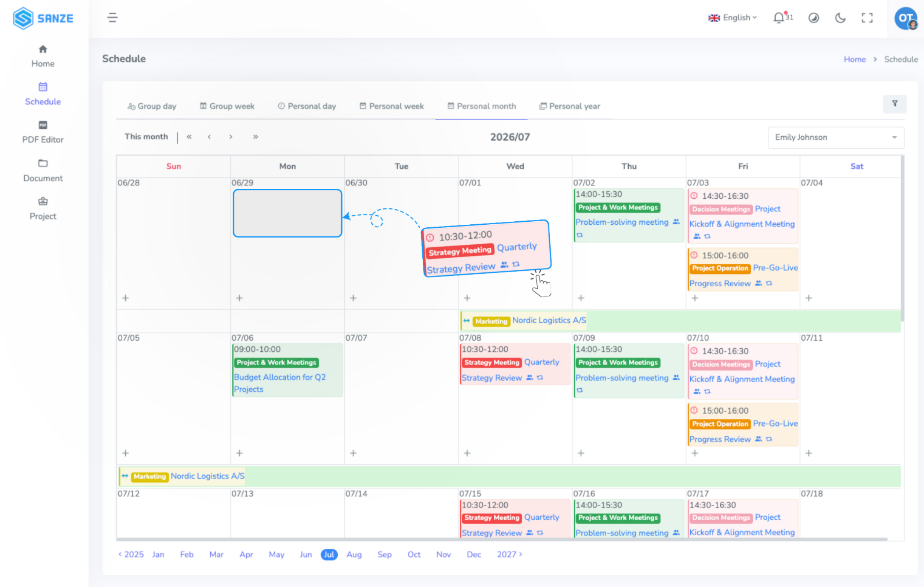Click the calendar horizontal scrollbar
Screen dimensions: 924x587
click(502, 539)
